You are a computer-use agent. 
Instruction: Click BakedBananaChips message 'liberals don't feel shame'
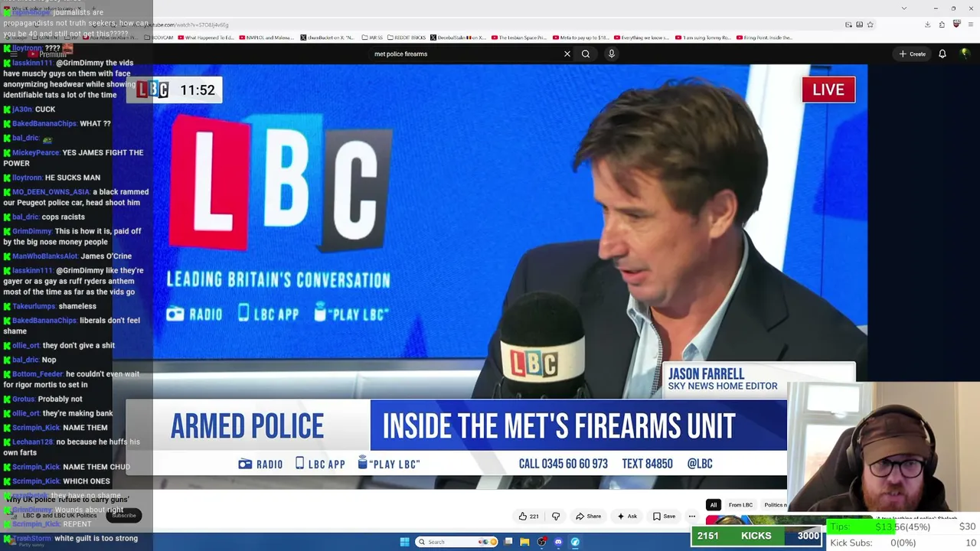point(72,326)
